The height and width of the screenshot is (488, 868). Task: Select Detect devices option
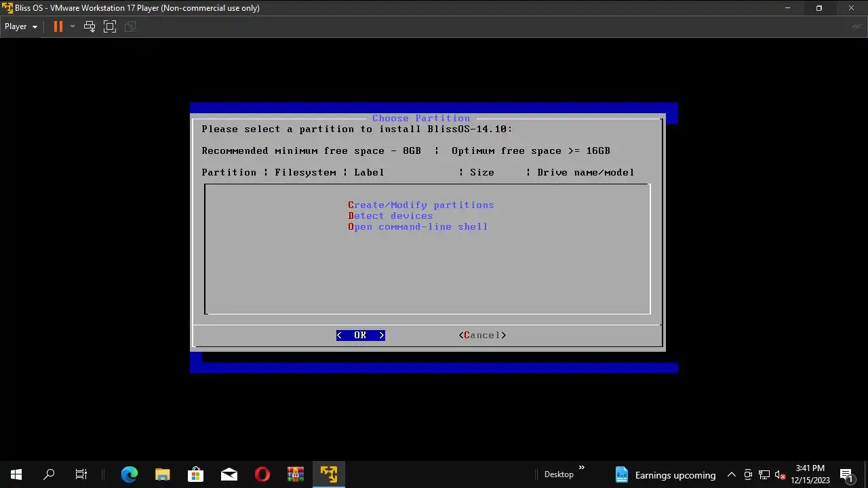click(x=390, y=216)
